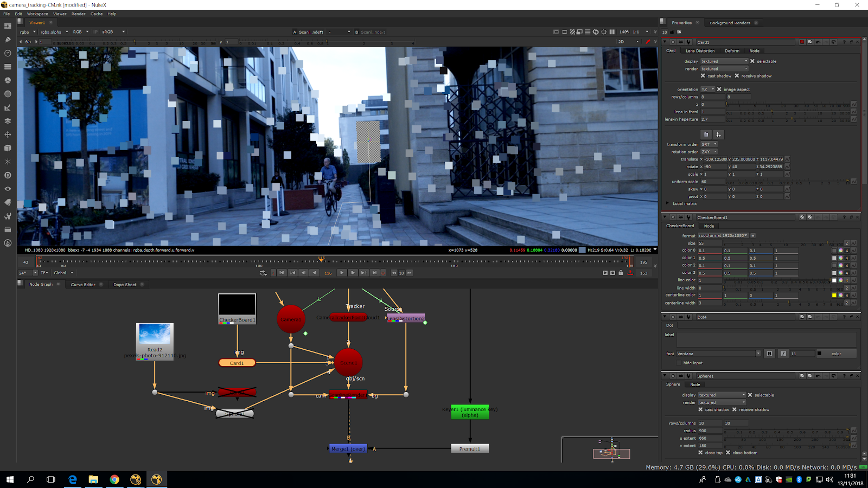Switch to the Lens Distortion tab
This screenshot has width=868, height=488.
point(700,51)
